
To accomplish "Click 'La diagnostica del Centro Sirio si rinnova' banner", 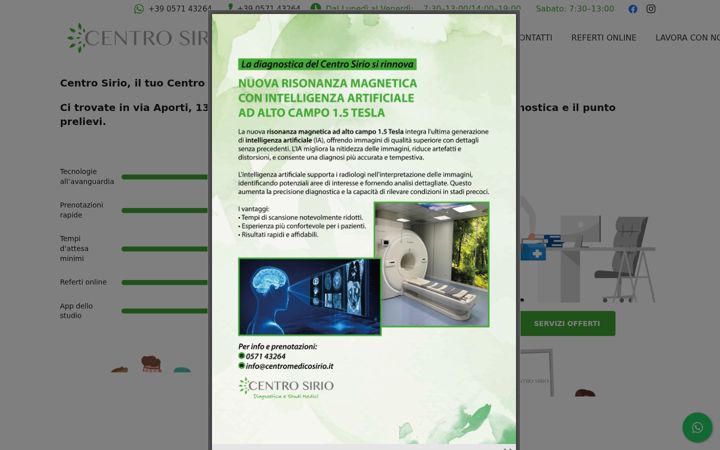I will [x=327, y=64].
